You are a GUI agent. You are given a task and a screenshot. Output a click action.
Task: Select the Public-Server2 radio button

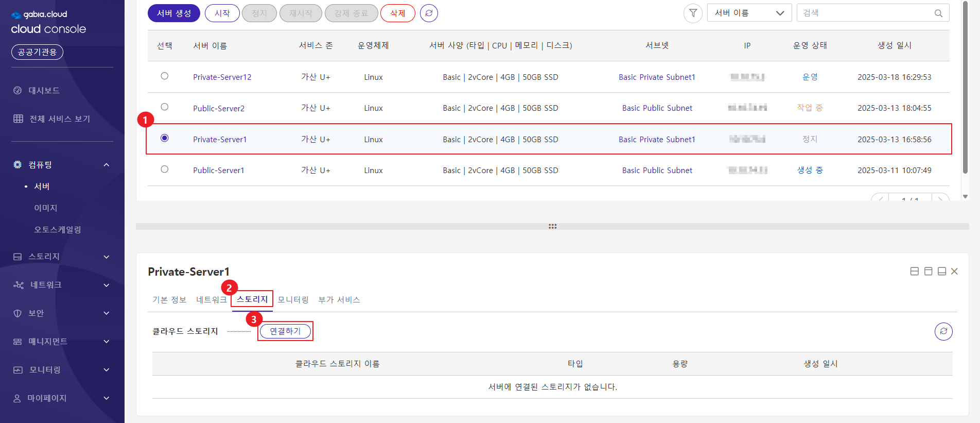click(x=165, y=107)
